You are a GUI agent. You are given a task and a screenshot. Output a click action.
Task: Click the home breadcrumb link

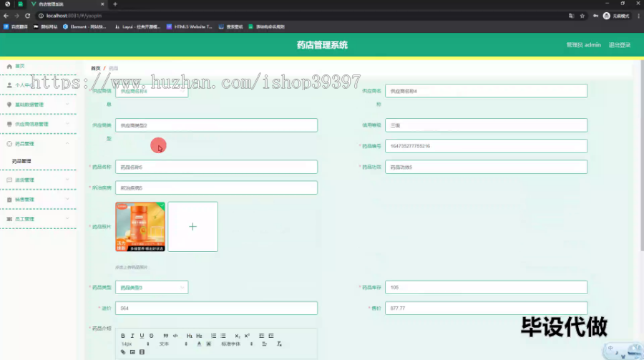click(x=96, y=68)
